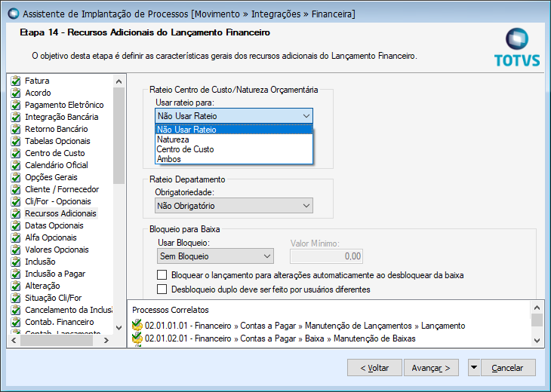The height and width of the screenshot is (392, 551).
Task: Click checkmark icon next to Centro de Custo step
Action: tap(15, 153)
